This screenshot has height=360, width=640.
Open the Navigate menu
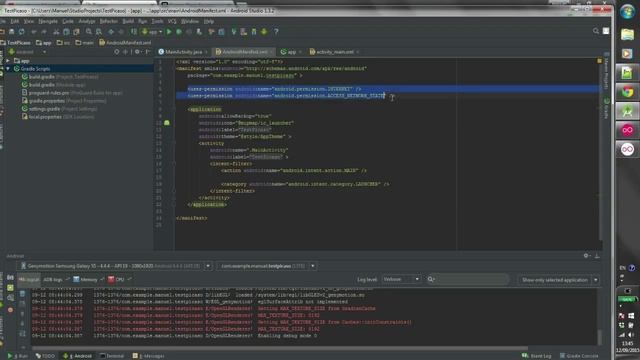48,21
